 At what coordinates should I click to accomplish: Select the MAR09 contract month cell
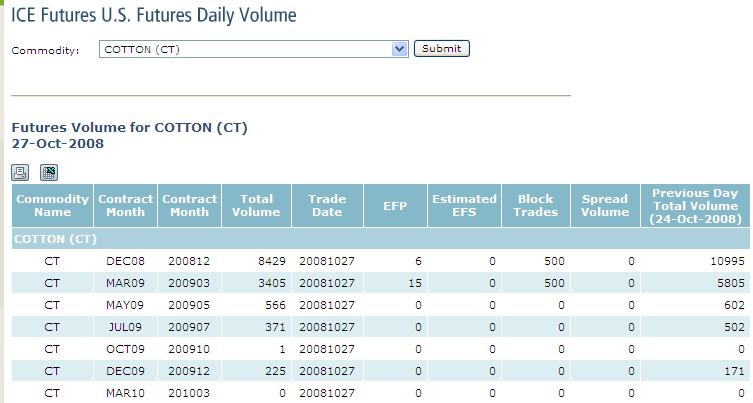[x=125, y=283]
